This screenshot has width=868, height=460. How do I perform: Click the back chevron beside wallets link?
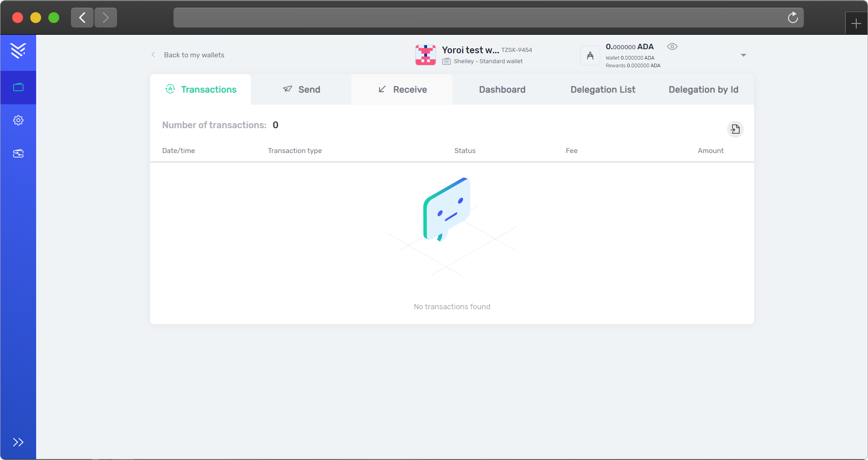(x=154, y=55)
